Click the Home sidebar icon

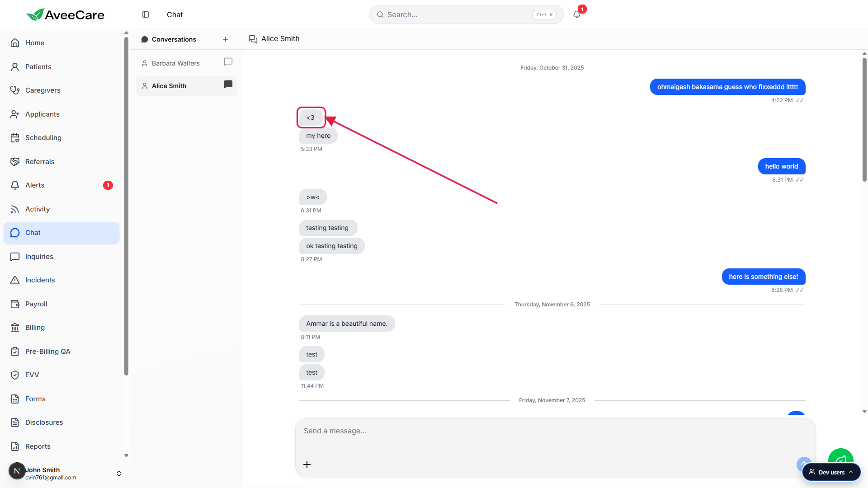15,43
